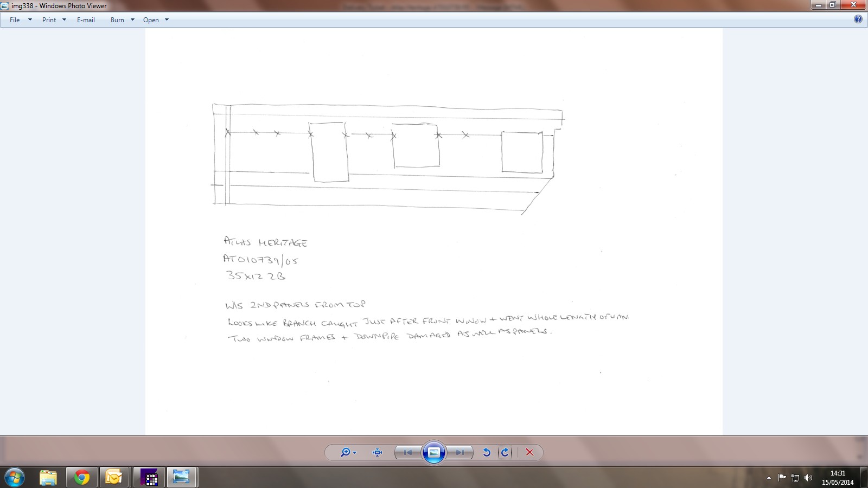Open Windows Explorer from taskbar

[x=48, y=478]
